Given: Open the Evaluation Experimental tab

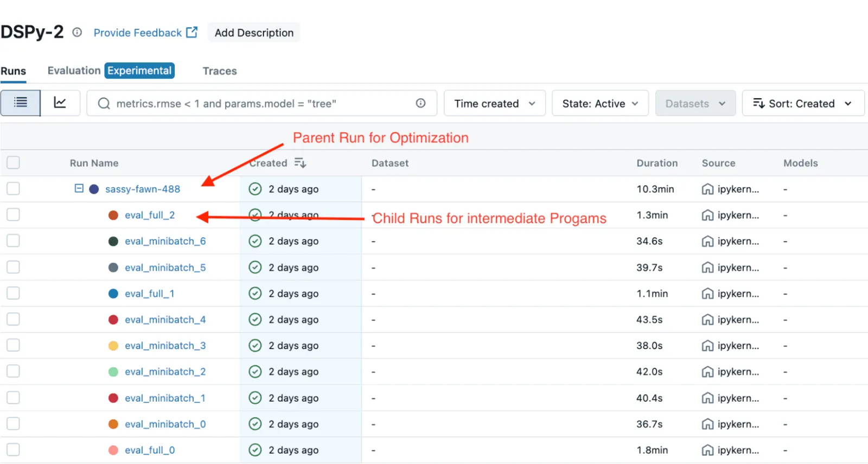Looking at the screenshot, I should (x=111, y=71).
